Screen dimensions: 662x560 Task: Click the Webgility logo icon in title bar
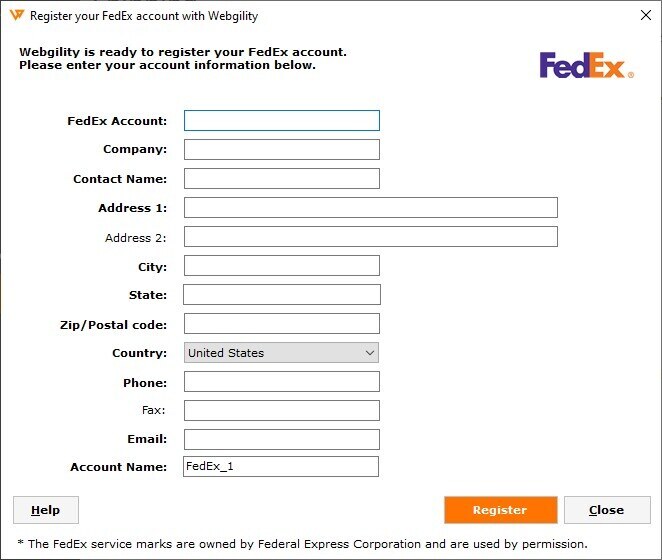click(16, 15)
